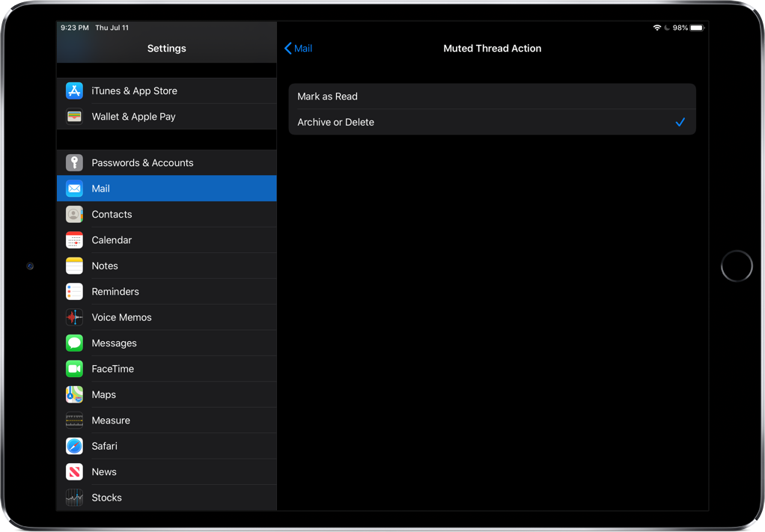Viewport: 765px width, 532px height.
Task: Tap the 98% battery percentage
Action: [680, 28]
